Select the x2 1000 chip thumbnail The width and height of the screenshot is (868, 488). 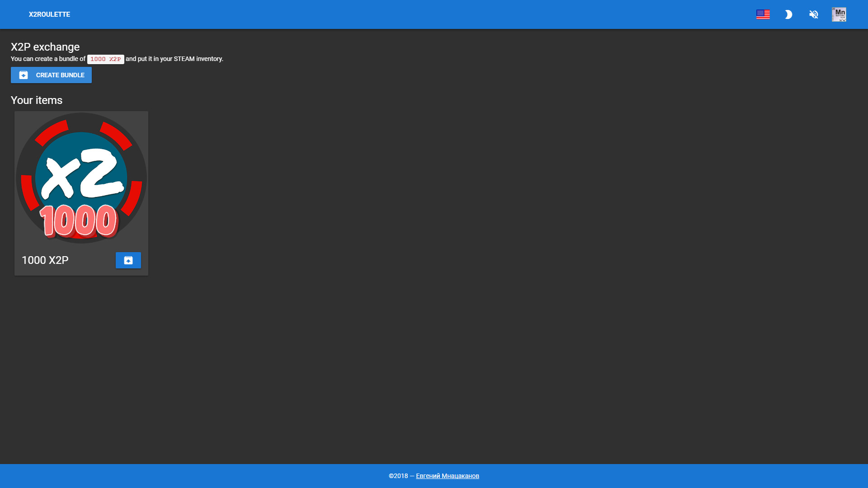click(x=81, y=178)
